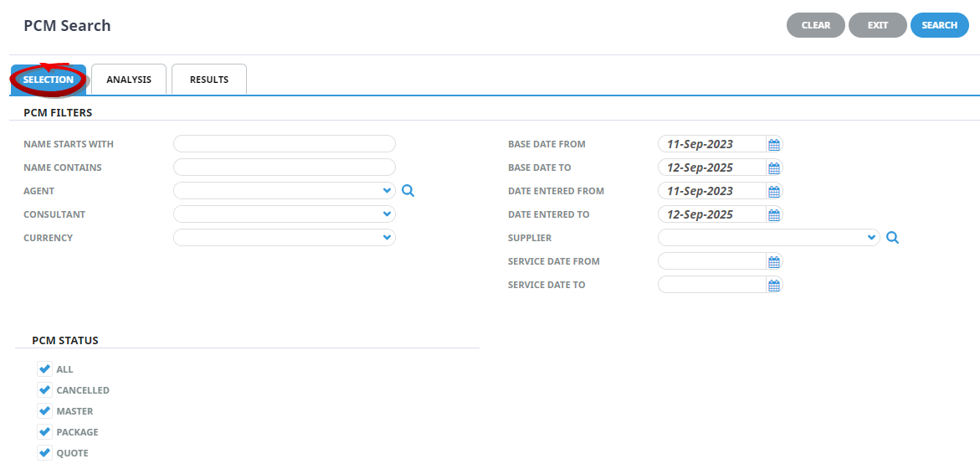The width and height of the screenshot is (980, 469).
Task: Switch to the Analysis tab
Action: click(129, 80)
